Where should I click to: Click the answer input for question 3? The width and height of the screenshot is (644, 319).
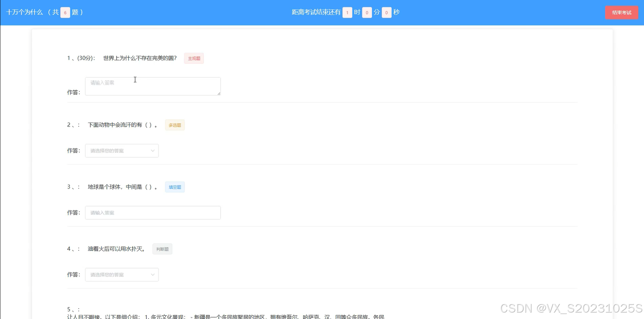coord(153,213)
